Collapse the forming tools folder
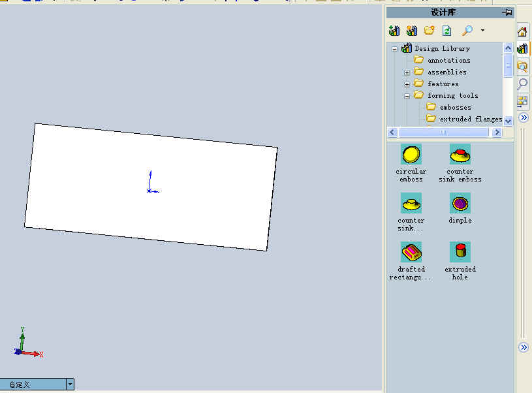Screen dimensions: 532x393 (407, 96)
